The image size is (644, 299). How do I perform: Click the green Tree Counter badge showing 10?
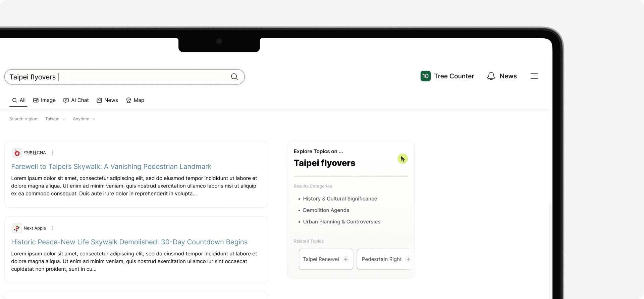click(426, 76)
